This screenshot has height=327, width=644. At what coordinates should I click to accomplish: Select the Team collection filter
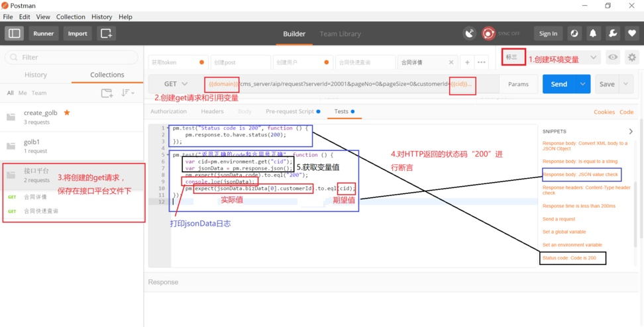pos(39,93)
